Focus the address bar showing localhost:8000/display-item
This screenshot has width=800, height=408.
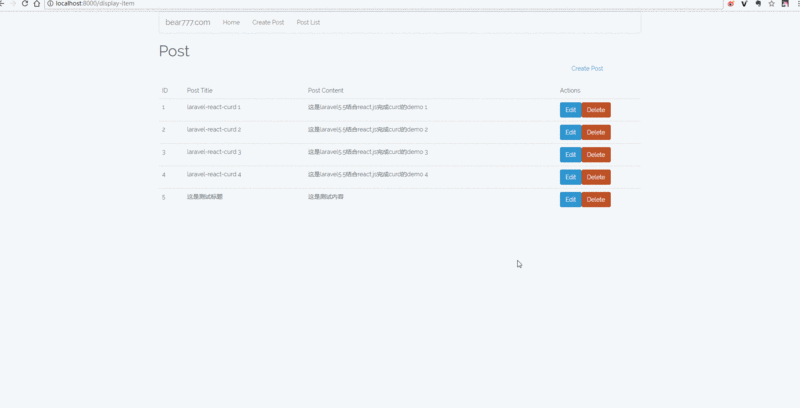click(x=384, y=4)
